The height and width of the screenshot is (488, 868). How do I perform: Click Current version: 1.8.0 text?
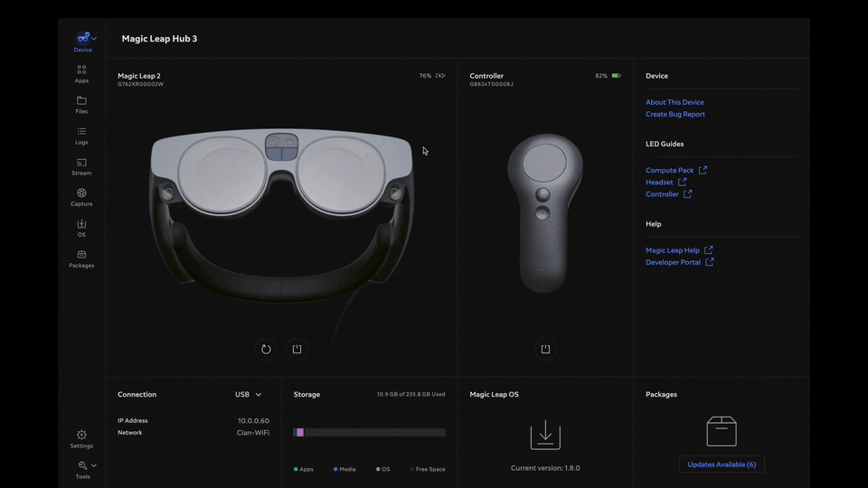tap(545, 468)
